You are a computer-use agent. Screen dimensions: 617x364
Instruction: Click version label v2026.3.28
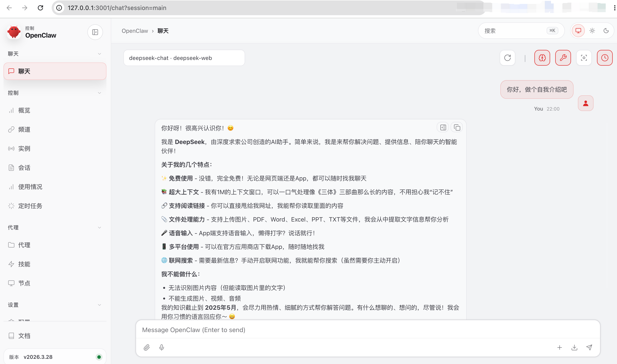(x=38, y=357)
